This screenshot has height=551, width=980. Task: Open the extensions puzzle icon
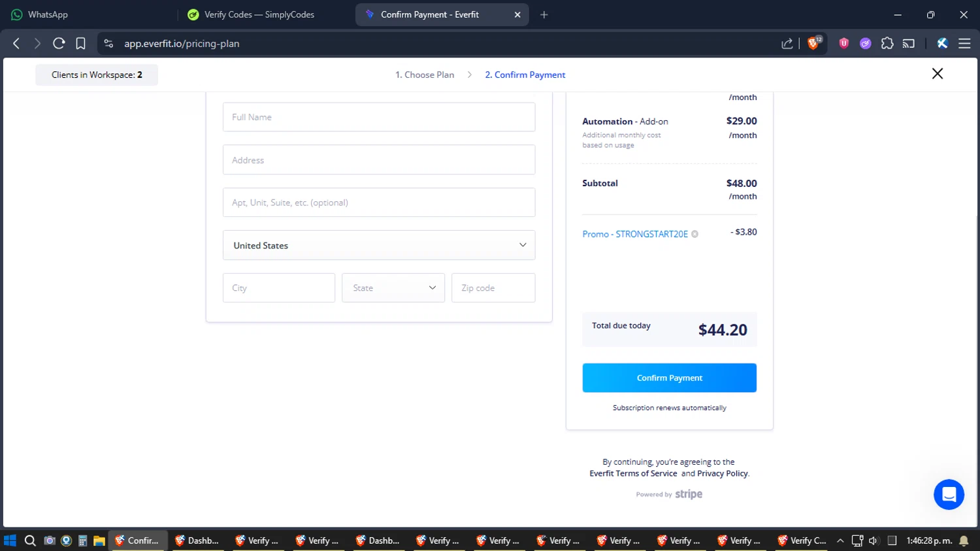click(x=887, y=43)
